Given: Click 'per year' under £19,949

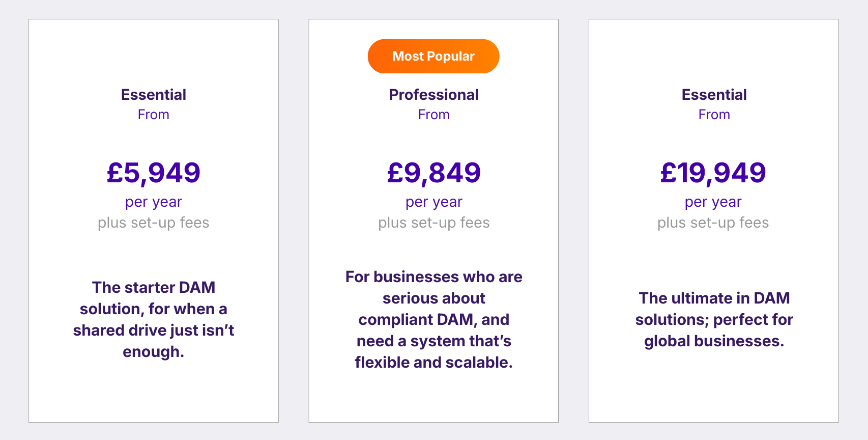Looking at the screenshot, I should click(713, 202).
